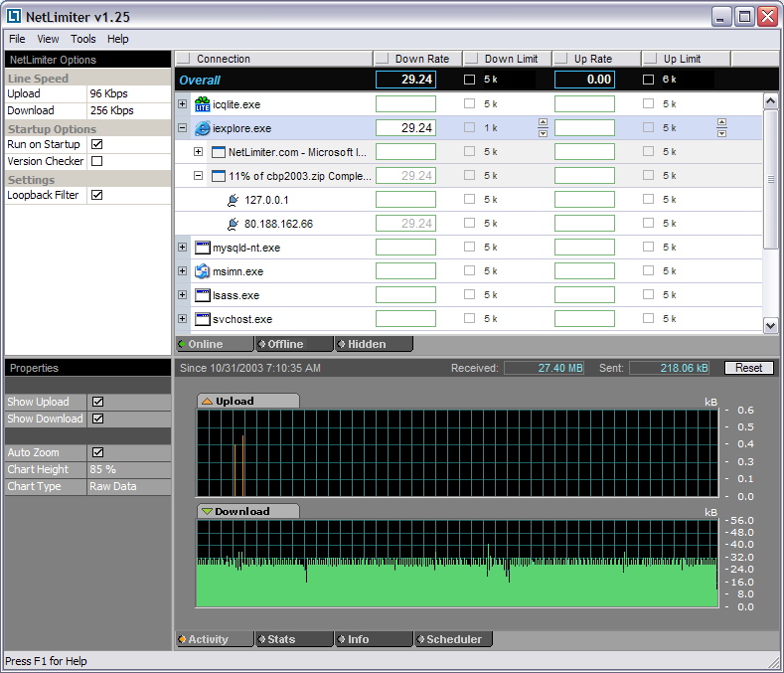
Task: Select the Activity tab
Action: [215, 639]
